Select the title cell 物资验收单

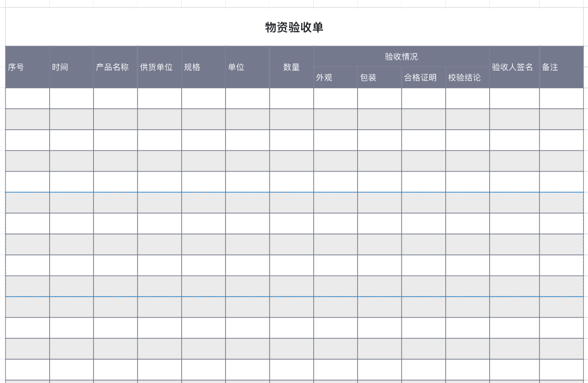[x=294, y=27]
